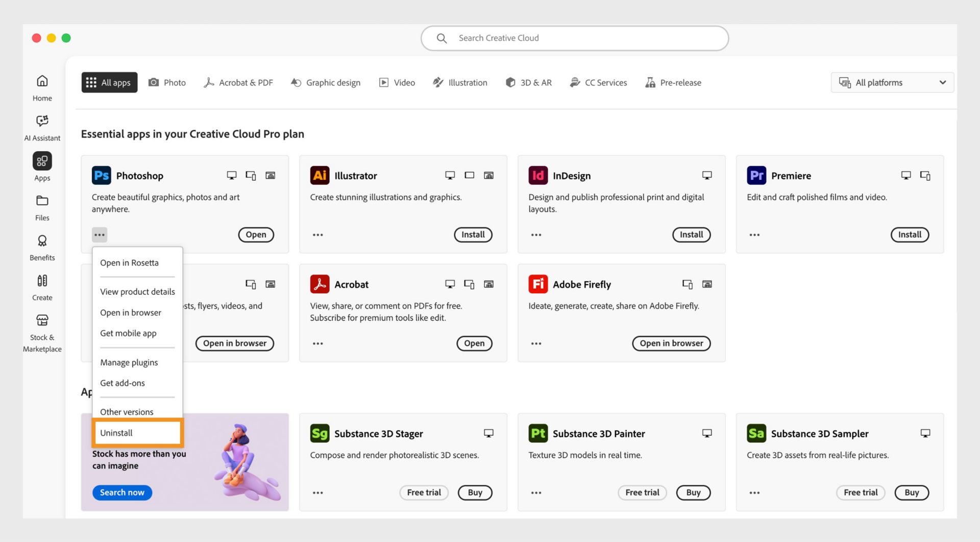Switch to Acrobat & PDF tab
980x542 pixels.
238,82
